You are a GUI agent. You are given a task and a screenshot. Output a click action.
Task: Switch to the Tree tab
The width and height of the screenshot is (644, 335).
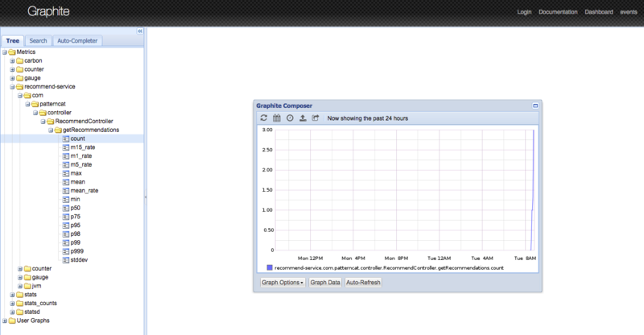pyautogui.click(x=13, y=41)
